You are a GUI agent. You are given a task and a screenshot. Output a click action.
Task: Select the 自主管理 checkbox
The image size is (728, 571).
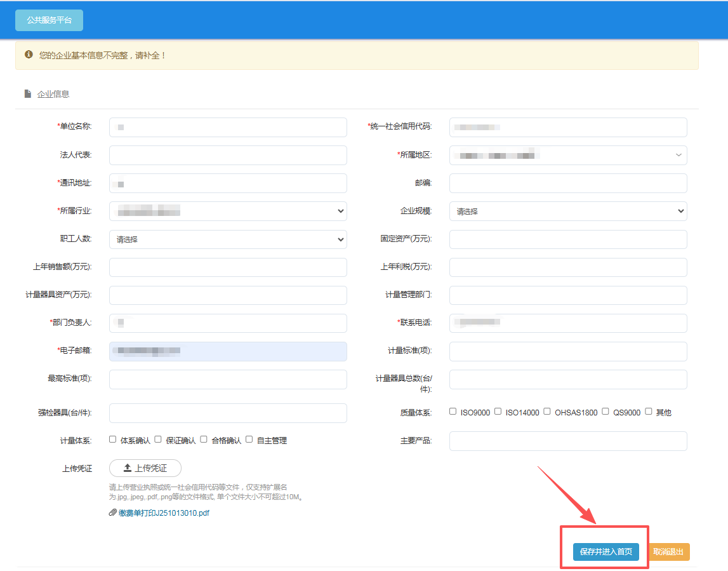click(249, 439)
